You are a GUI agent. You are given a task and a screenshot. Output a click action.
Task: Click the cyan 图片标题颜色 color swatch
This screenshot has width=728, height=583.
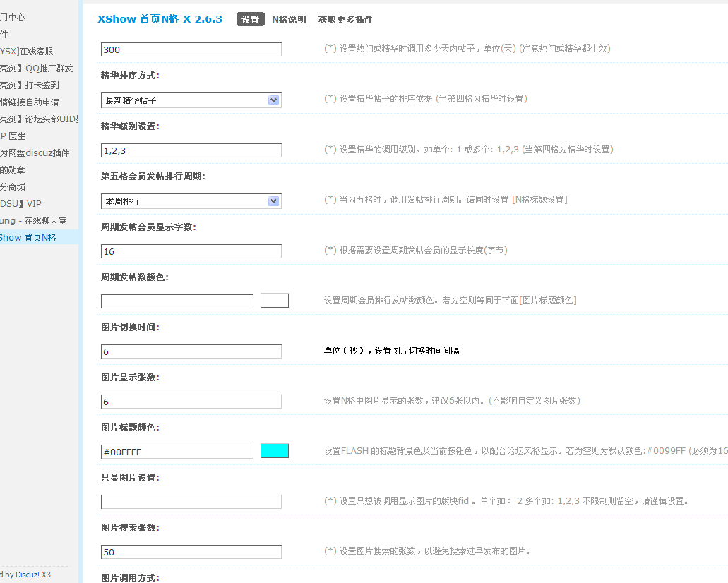click(x=274, y=451)
